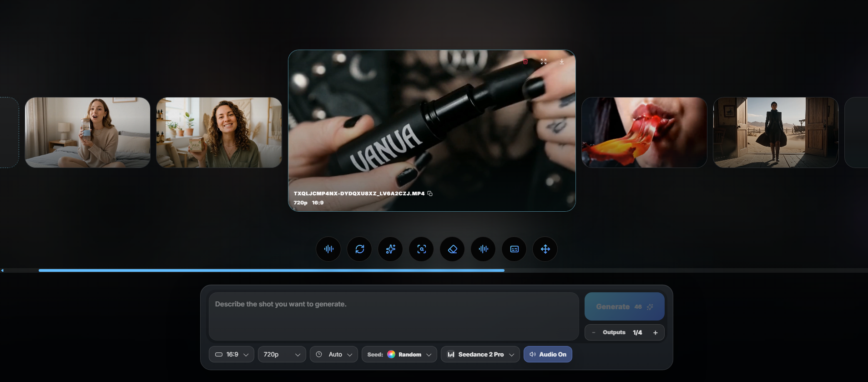
Task: Open the Auto duration dropdown
Action: [x=334, y=354]
